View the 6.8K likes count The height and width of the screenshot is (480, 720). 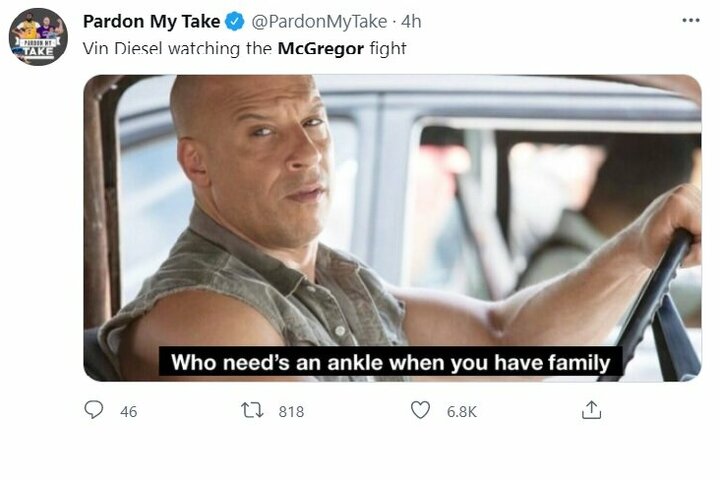(x=462, y=411)
